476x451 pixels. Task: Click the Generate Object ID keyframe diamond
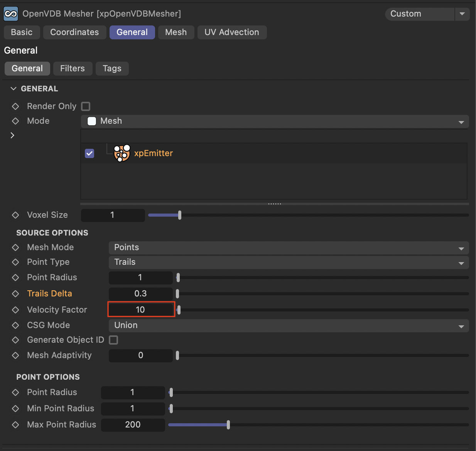pos(15,340)
